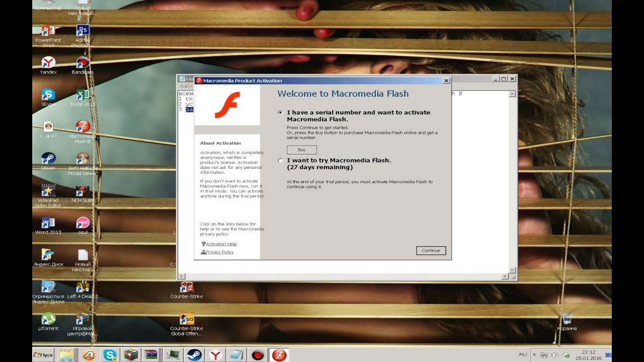Open NCH Suite desktop shortcut
The width and height of the screenshot is (644, 362).
(x=83, y=194)
